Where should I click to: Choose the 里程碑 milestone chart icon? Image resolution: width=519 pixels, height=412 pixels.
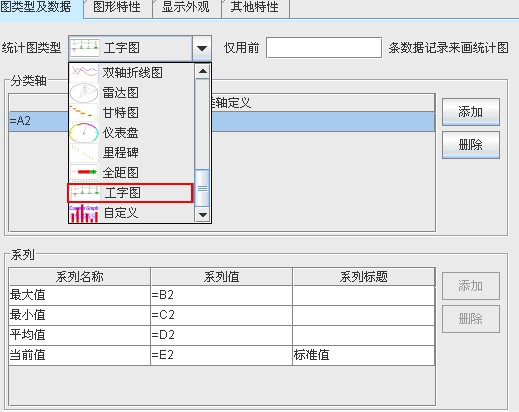pyautogui.click(x=84, y=153)
